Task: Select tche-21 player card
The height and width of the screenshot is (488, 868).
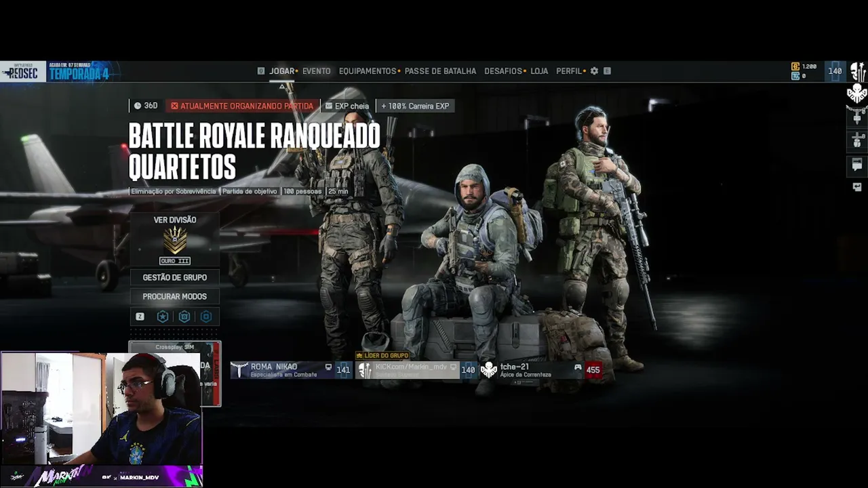Action: point(541,370)
